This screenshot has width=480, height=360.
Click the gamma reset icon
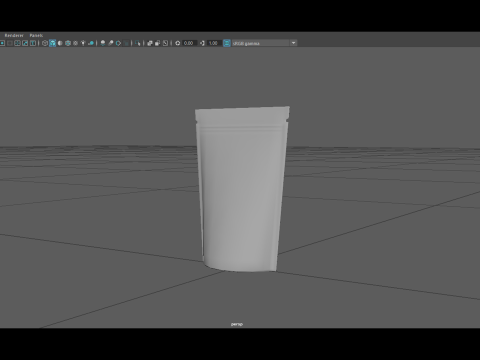click(x=202, y=43)
